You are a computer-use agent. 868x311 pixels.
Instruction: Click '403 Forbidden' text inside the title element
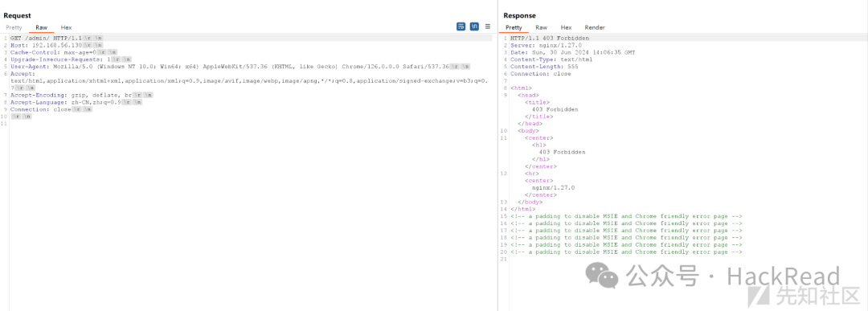pos(555,109)
